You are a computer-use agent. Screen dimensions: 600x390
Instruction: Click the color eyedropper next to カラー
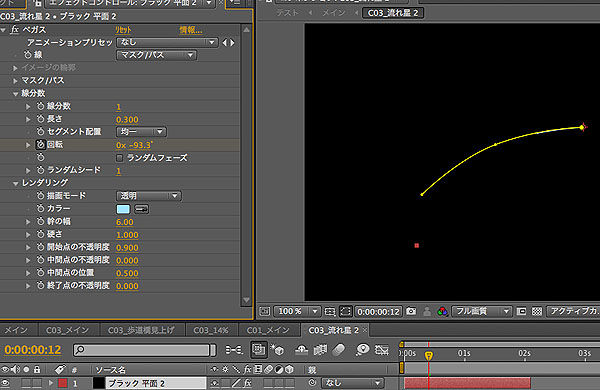(142, 209)
